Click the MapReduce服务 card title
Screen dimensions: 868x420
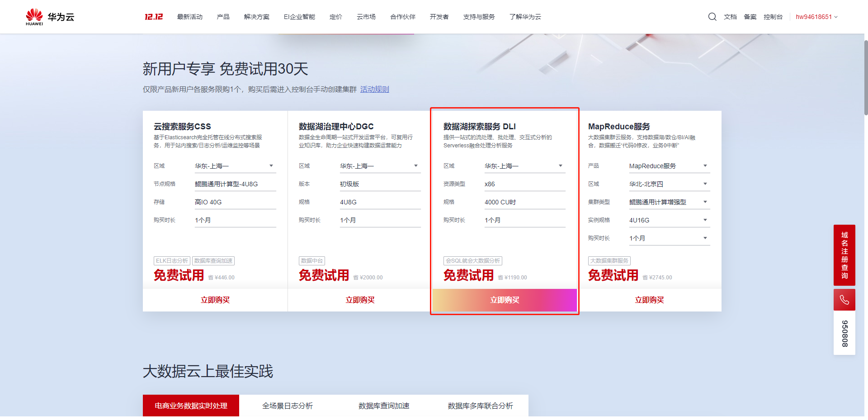(619, 127)
